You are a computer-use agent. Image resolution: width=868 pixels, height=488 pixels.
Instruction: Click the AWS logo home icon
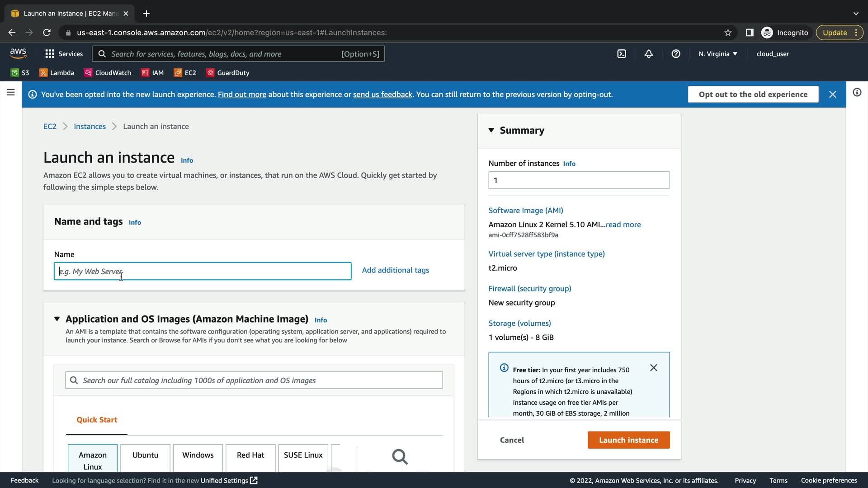18,53
